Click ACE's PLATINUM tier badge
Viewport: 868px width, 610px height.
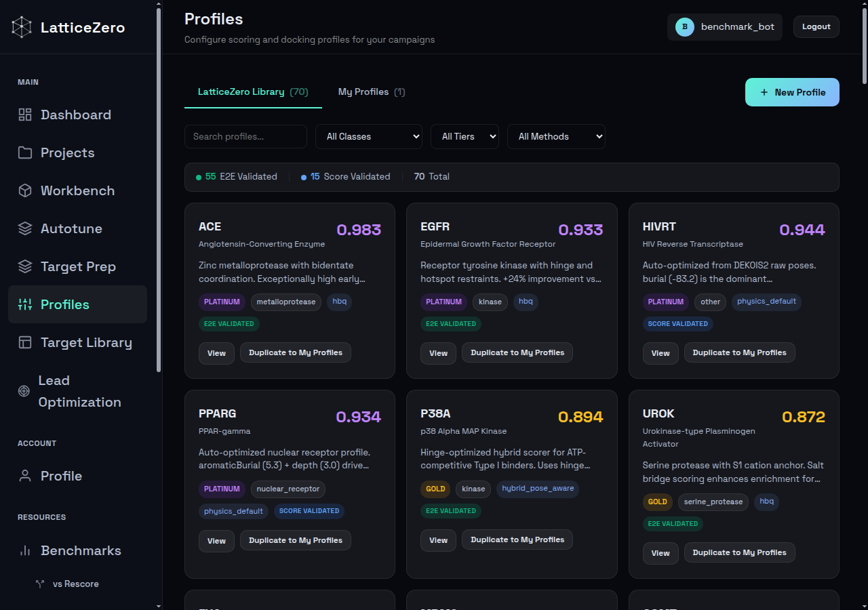222,302
